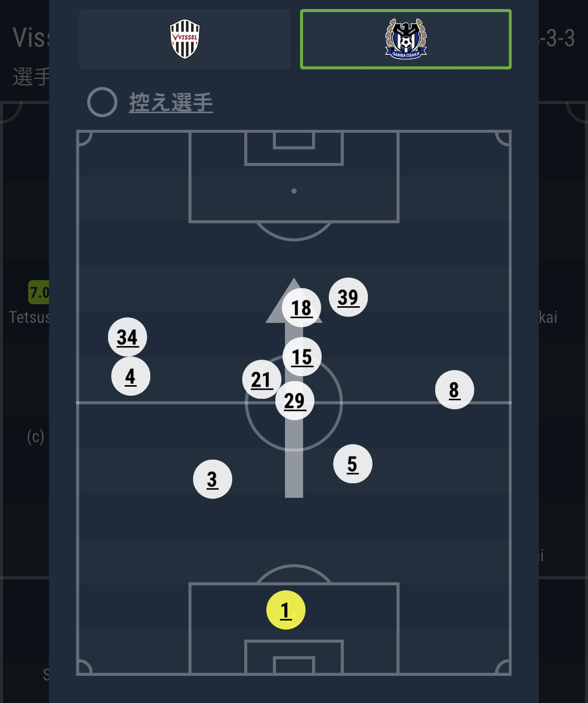
Task: Click the Gamba Osaka crest logo
Action: [x=406, y=39]
